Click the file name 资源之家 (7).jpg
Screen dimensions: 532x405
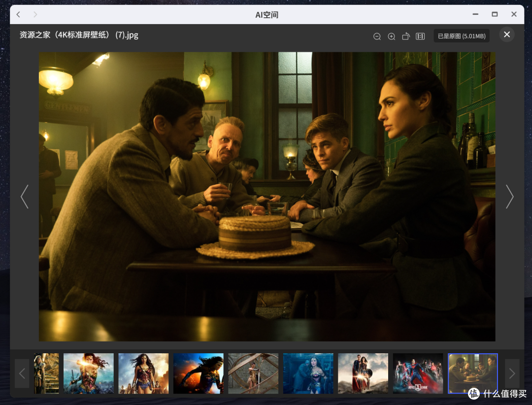click(x=79, y=35)
